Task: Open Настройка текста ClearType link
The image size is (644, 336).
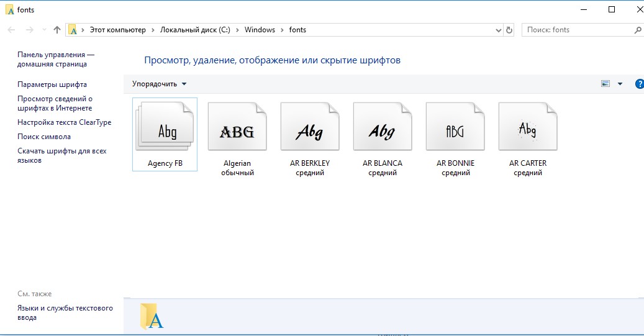Action: tap(64, 122)
